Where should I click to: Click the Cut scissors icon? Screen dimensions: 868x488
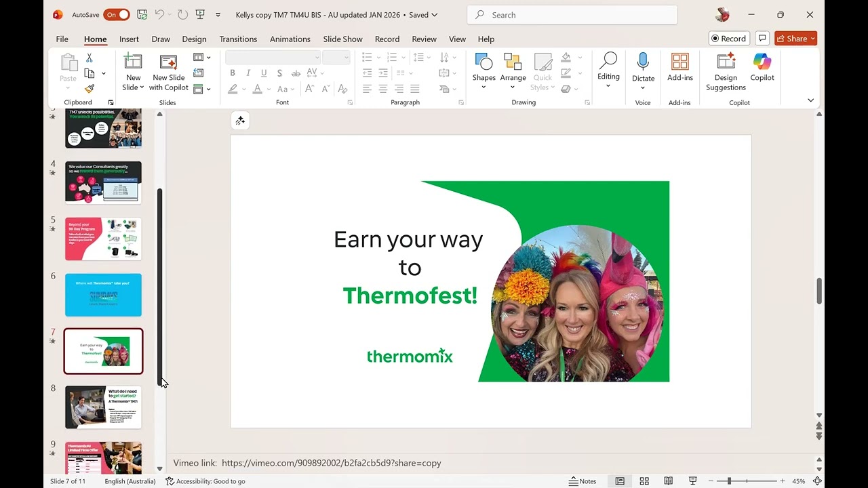click(90, 58)
